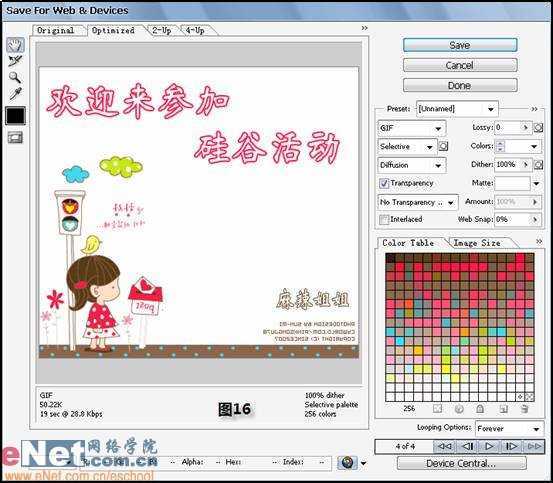The height and width of the screenshot is (483, 553).
Task: Click the delete selected colors trash icon
Action: 524,409
